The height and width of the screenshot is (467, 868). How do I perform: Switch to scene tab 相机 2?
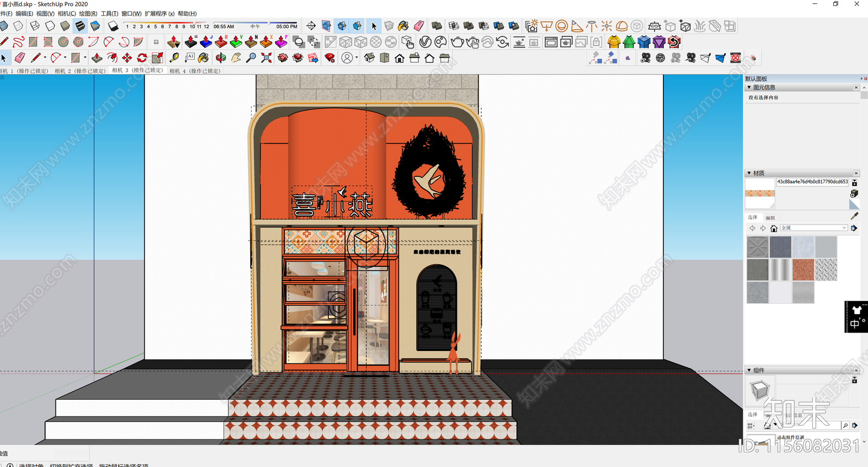point(80,71)
